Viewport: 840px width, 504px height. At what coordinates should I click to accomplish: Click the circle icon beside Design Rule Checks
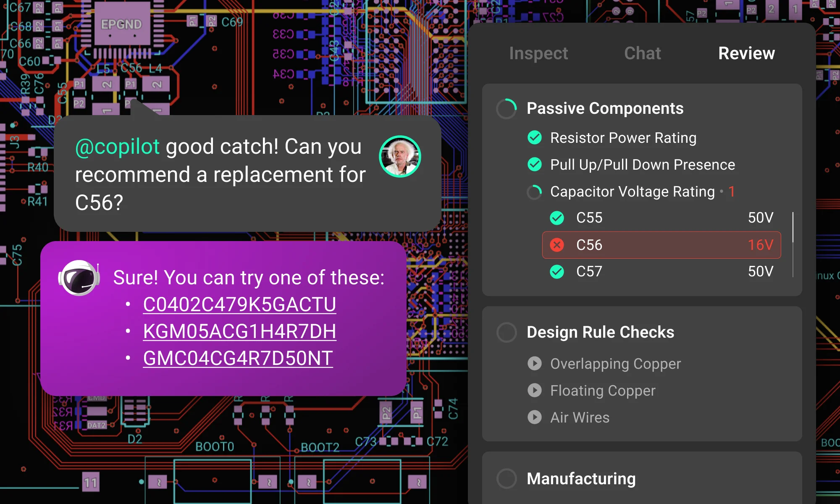[x=506, y=332]
